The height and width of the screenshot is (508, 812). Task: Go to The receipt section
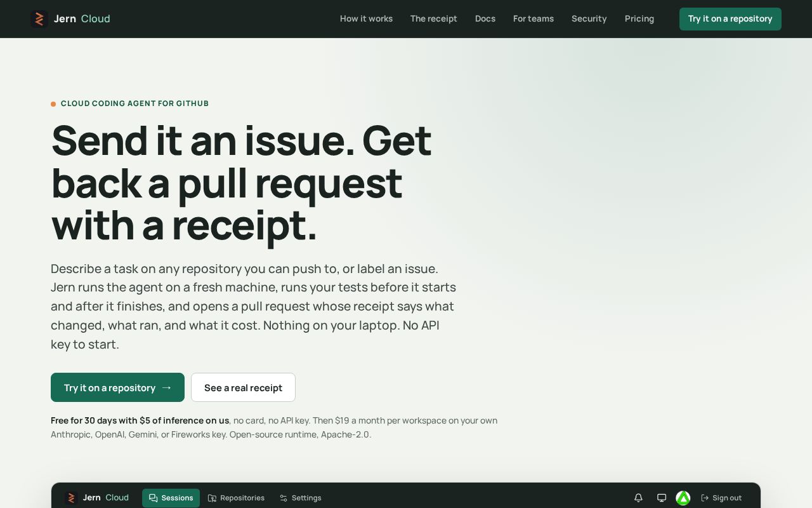click(x=434, y=19)
